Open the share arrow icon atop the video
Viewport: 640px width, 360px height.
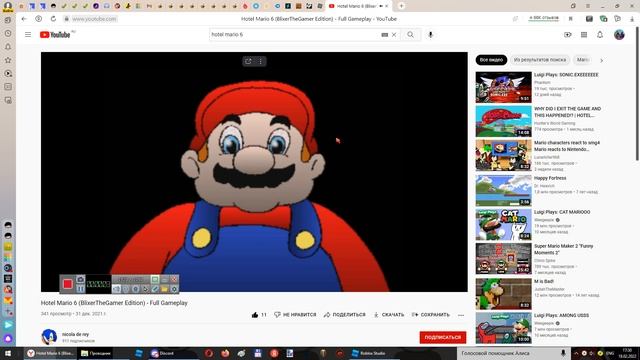[248, 61]
